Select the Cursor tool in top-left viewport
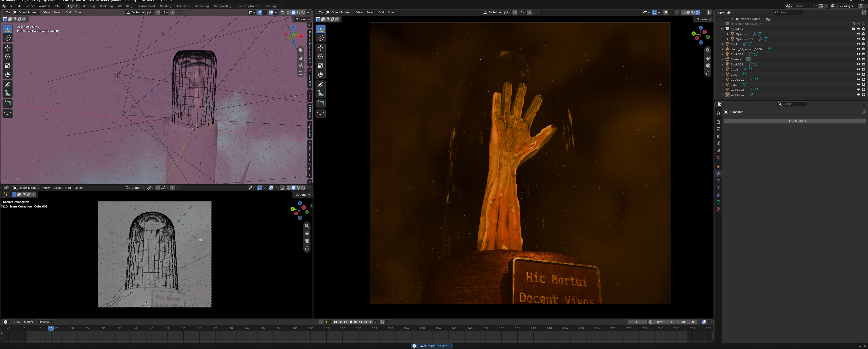868x349 pixels. tap(7, 38)
